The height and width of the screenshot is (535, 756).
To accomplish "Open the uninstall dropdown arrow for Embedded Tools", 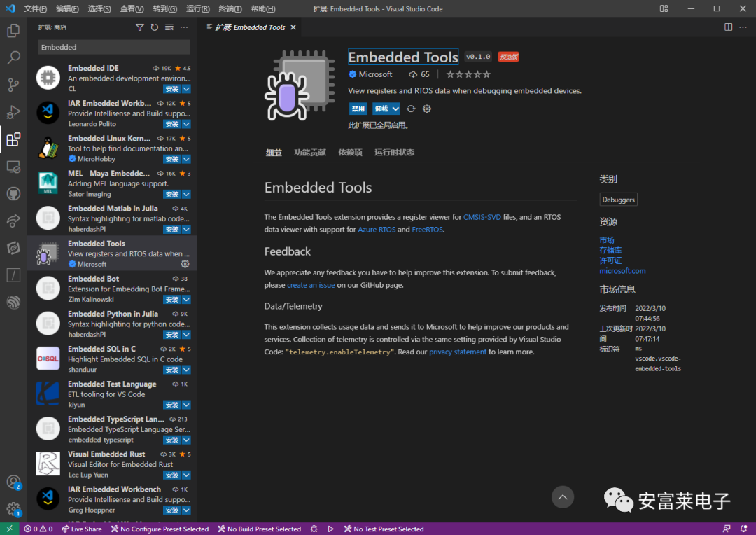I will 395,109.
